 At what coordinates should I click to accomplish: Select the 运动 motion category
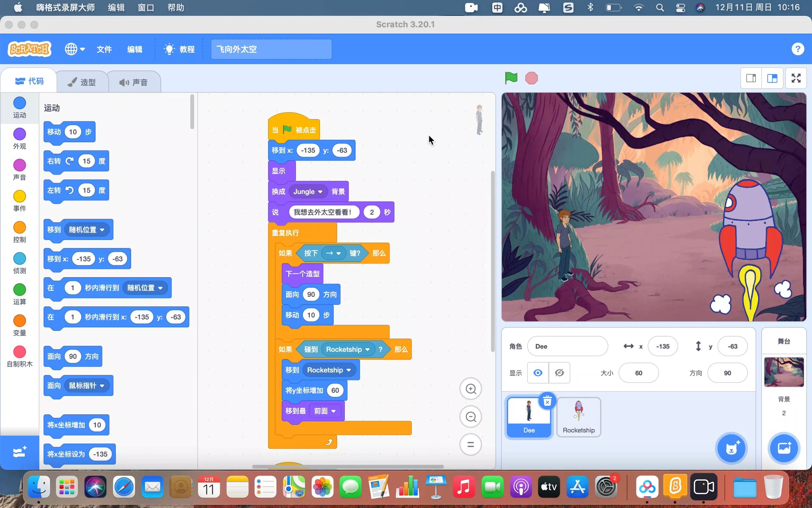coord(19,108)
